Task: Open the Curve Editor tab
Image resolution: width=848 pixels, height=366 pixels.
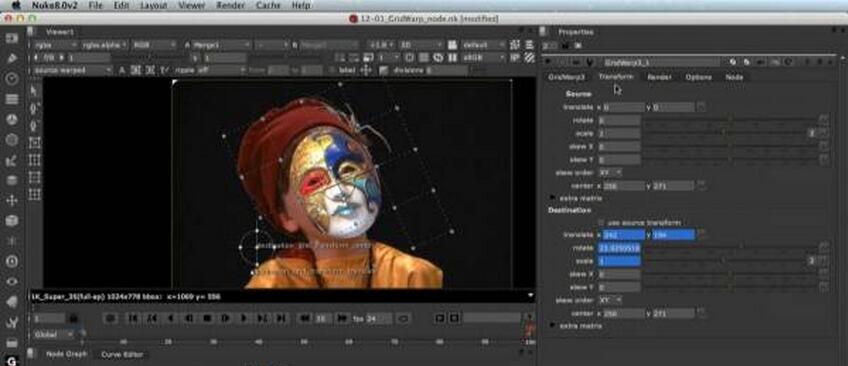Action: coord(122,354)
